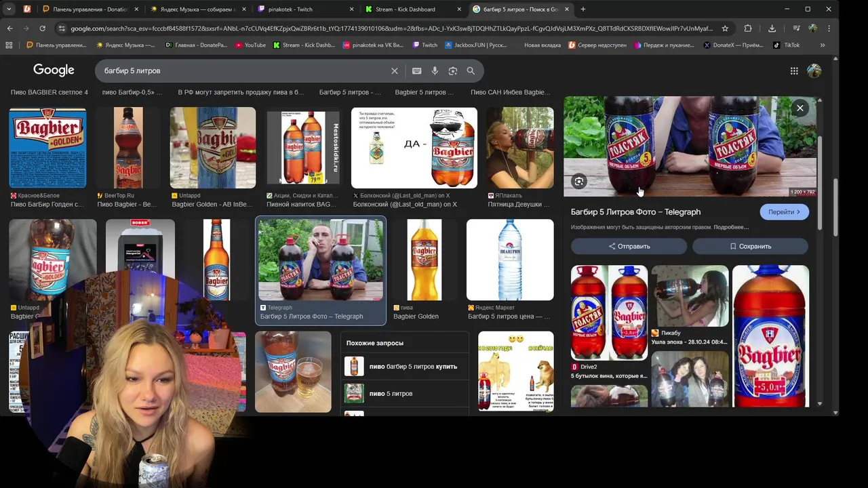868x488 pixels.
Task: Open the BeerTop.Ru Bagbier bottle thumbnail
Action: pyautogui.click(x=128, y=148)
